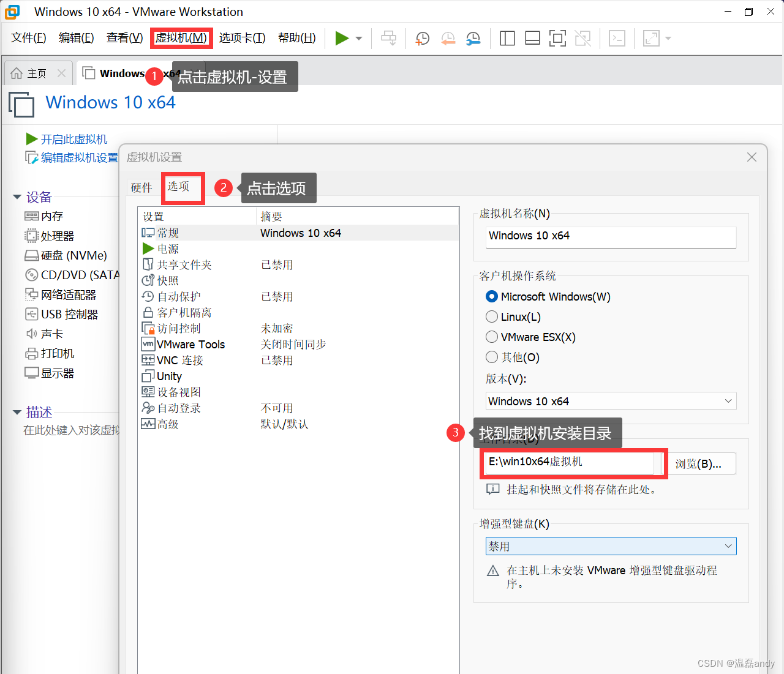
Task: Switch to the 硬件 tab in settings dialog
Action: (x=141, y=188)
